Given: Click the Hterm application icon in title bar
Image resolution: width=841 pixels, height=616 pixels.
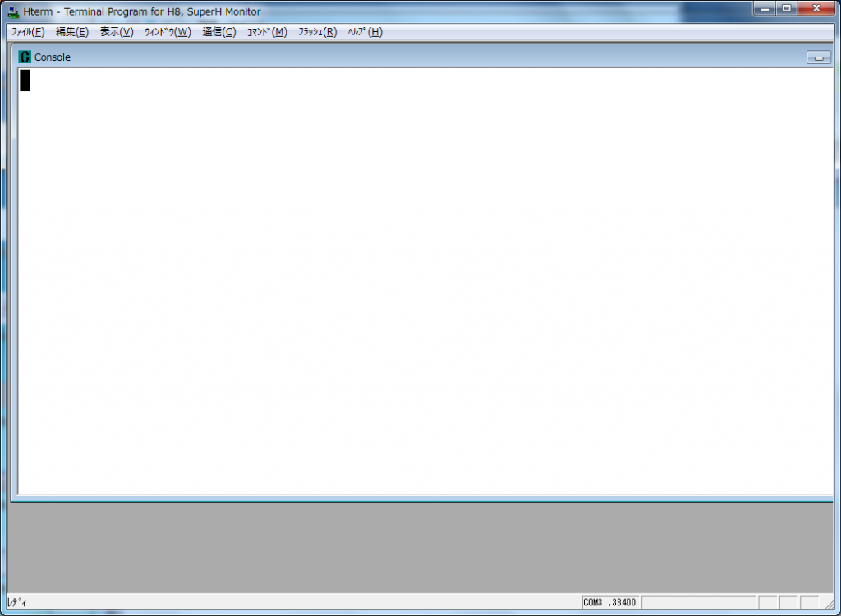Looking at the screenshot, I should point(14,11).
